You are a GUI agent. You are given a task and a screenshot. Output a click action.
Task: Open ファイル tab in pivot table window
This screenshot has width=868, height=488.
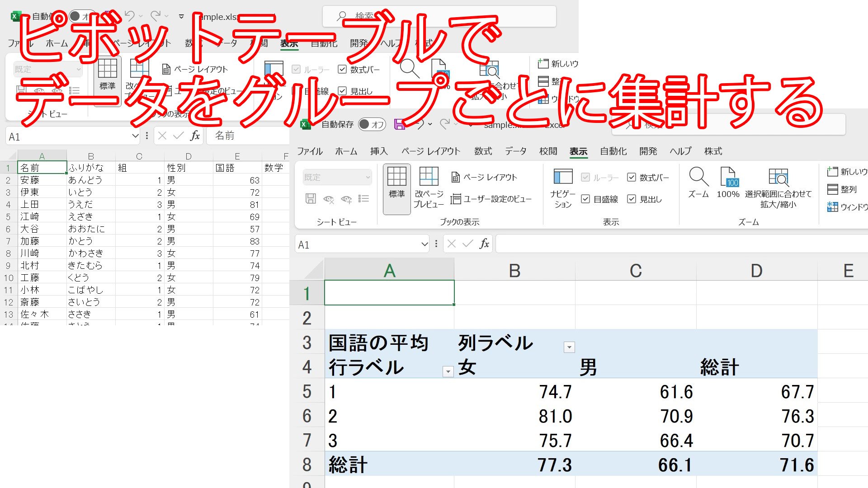point(310,151)
